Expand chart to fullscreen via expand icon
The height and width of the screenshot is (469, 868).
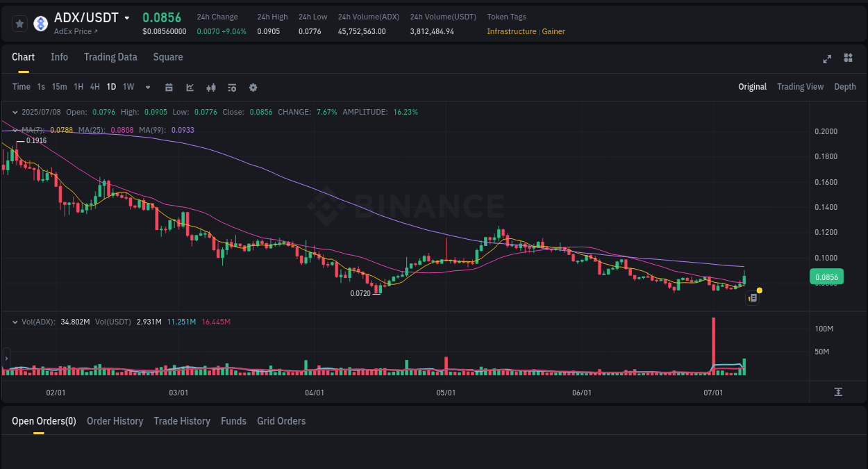827,59
